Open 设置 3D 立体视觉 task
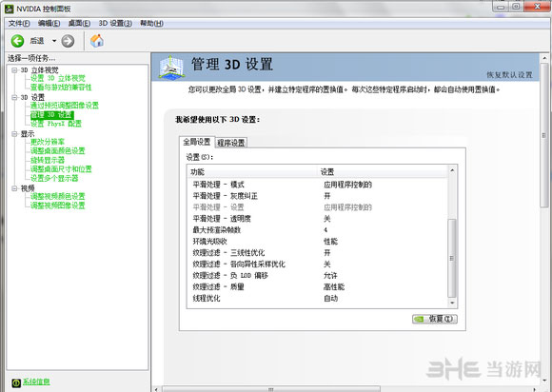 pyautogui.click(x=58, y=78)
